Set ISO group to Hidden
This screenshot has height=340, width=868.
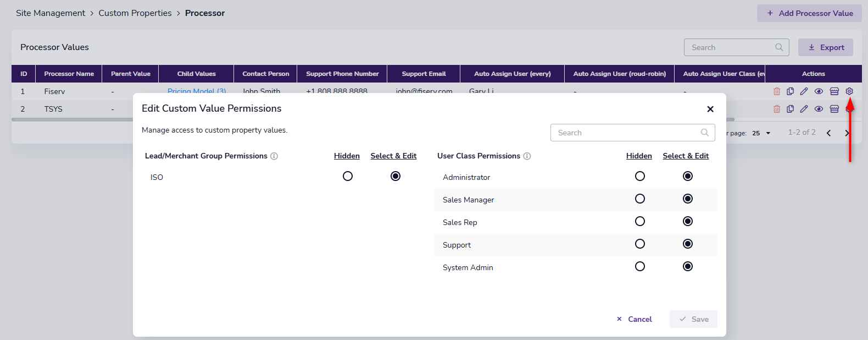point(348,176)
